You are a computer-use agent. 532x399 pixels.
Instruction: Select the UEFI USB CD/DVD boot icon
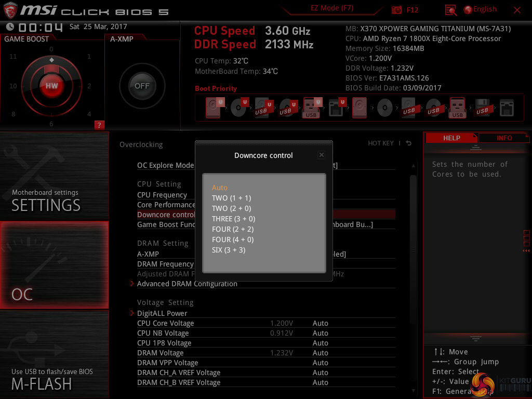pos(288,108)
